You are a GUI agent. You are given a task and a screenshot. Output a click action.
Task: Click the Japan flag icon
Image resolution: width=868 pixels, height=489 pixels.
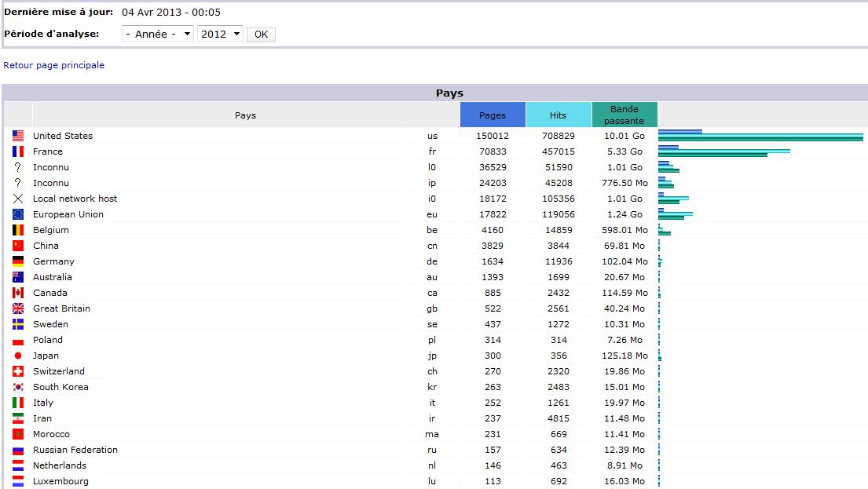point(18,356)
